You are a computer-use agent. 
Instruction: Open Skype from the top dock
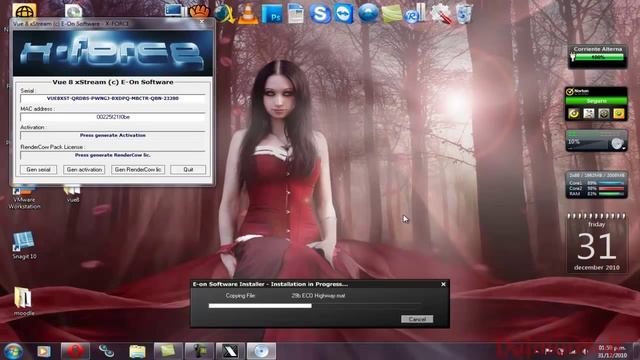(320, 13)
